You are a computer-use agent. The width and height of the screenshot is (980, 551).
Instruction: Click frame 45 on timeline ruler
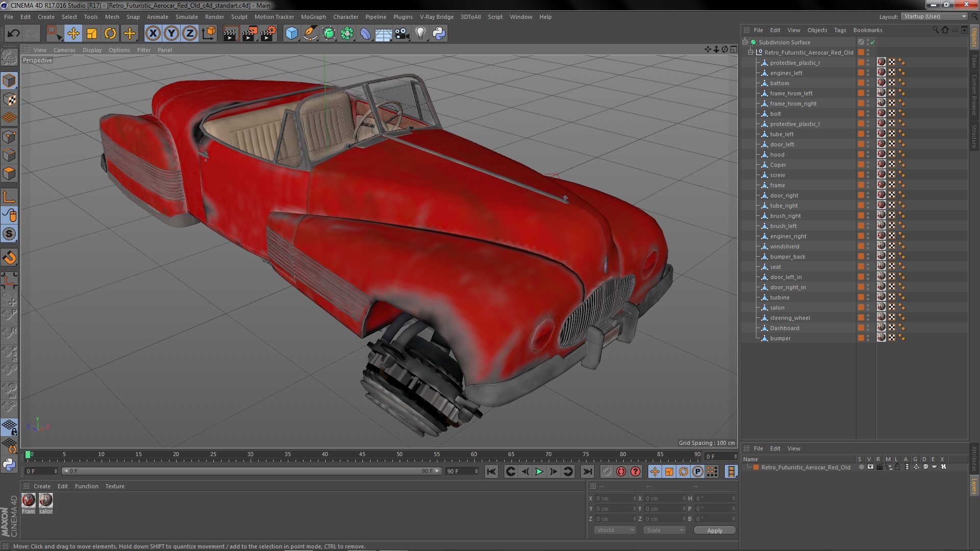click(x=362, y=454)
